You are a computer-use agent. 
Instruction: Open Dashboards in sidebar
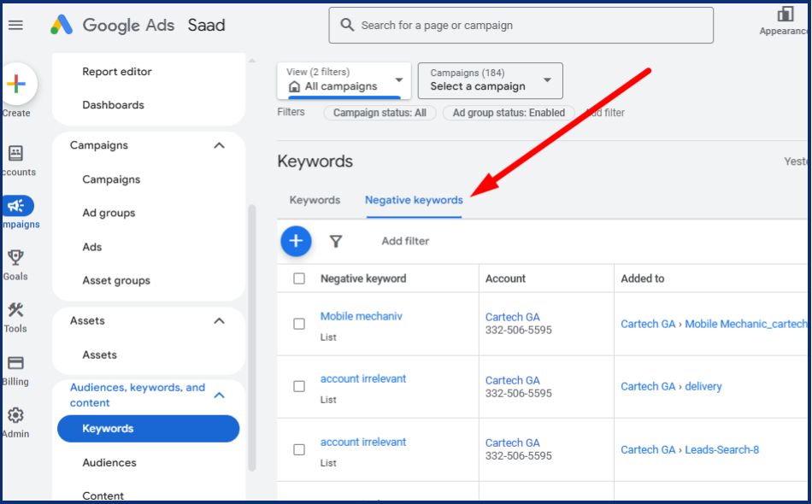click(113, 105)
